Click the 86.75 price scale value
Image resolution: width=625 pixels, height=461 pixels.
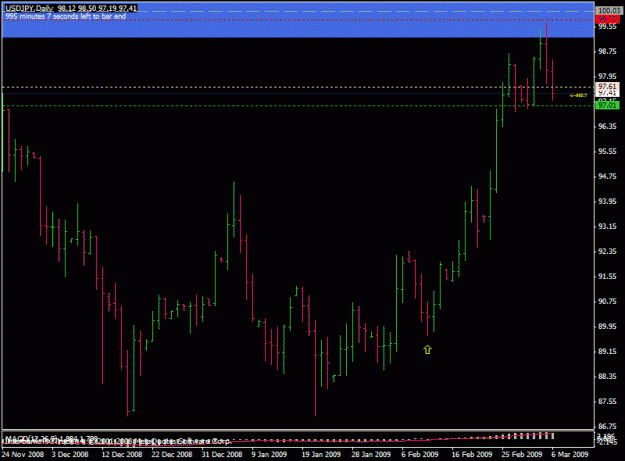tap(607, 426)
